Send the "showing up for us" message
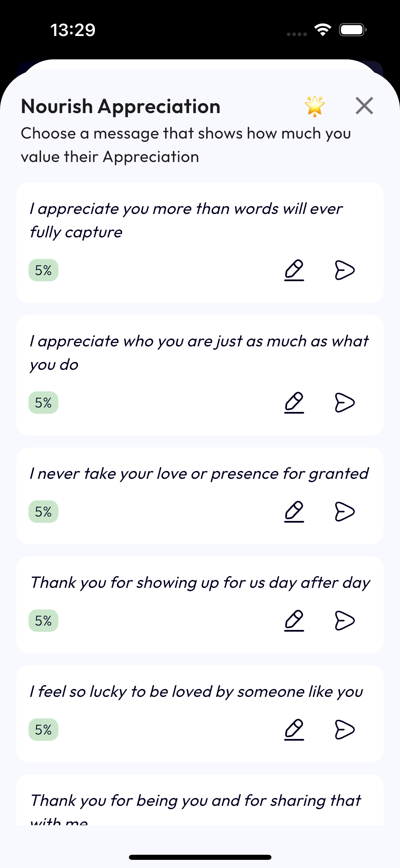This screenshot has height=868, width=400. pos(345,621)
